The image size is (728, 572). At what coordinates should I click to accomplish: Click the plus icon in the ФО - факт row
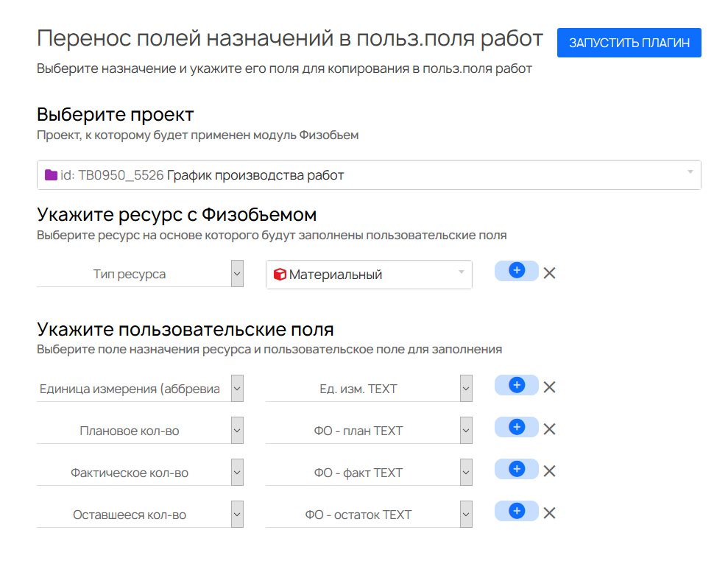(x=516, y=469)
